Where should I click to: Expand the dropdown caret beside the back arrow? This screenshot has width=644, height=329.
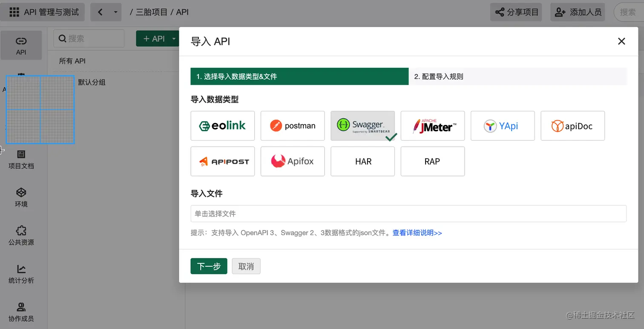tap(115, 12)
